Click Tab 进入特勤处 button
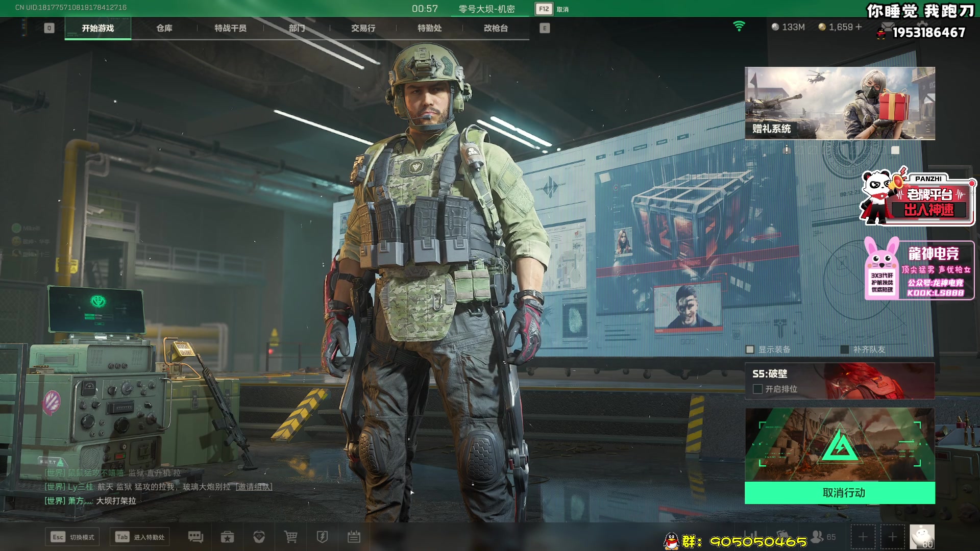Viewport: 980px width, 551px height. 139,537
